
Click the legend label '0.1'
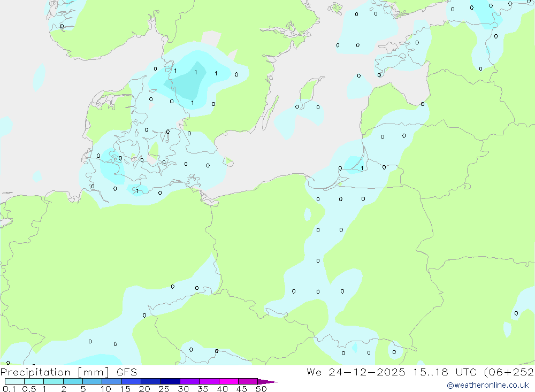(x=9, y=389)
